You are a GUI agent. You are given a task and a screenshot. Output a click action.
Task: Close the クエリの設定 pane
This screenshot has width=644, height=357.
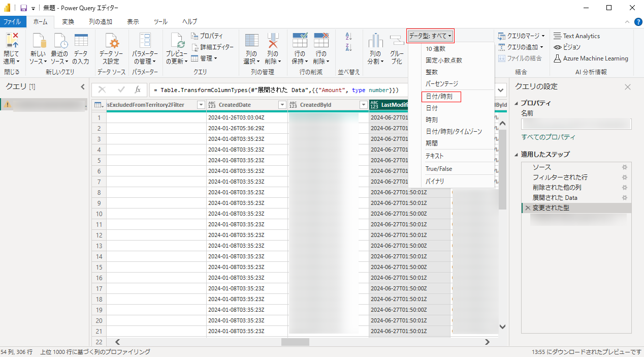tap(628, 87)
